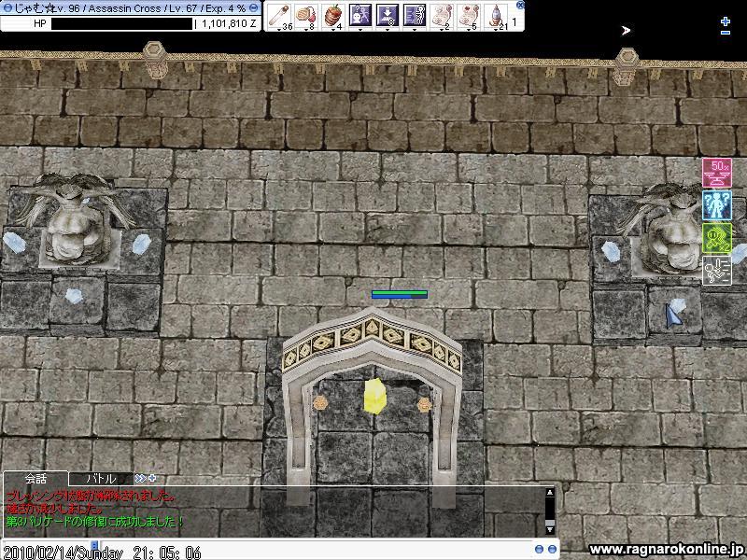Focus the chat message input field
Viewport: 747px width, 560px height.
click(x=315, y=549)
